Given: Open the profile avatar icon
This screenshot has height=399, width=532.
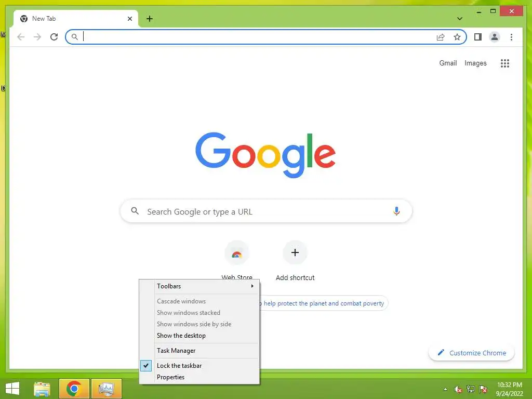Looking at the screenshot, I should [x=495, y=37].
